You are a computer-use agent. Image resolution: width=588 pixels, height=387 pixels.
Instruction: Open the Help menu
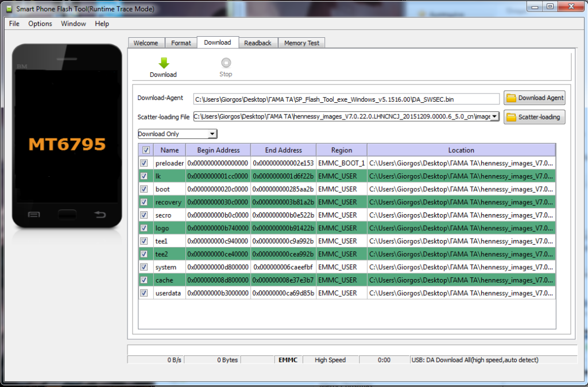[x=102, y=24]
